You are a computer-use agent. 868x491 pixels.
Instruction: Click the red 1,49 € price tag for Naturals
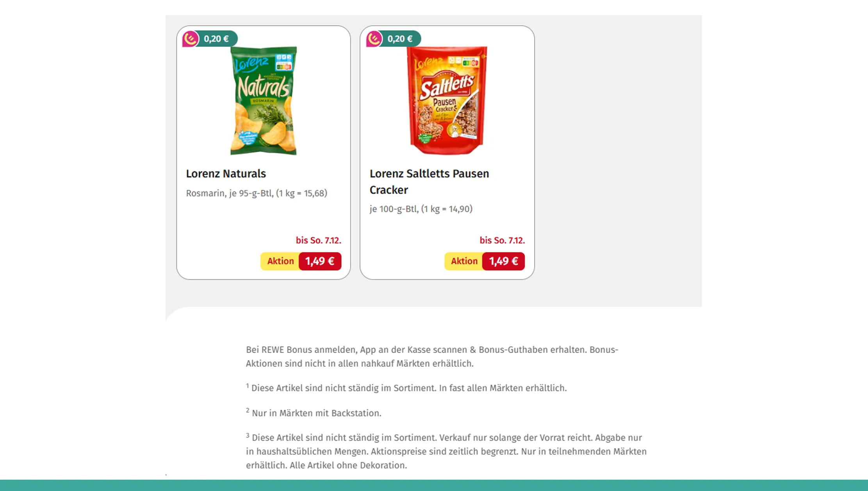point(319,261)
